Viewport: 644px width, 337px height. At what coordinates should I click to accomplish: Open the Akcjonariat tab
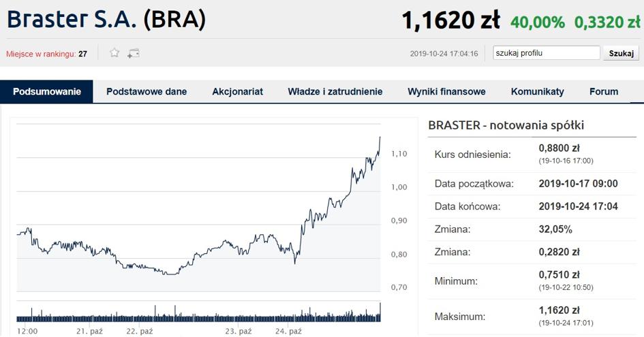click(x=237, y=92)
